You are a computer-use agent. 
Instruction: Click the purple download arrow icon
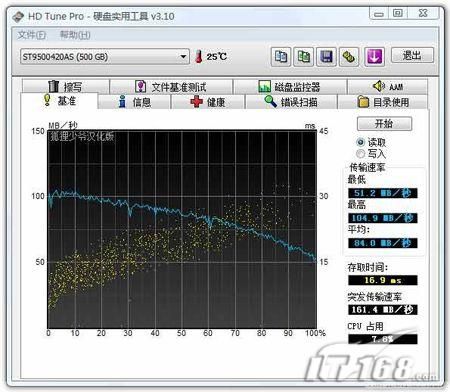[x=374, y=57]
